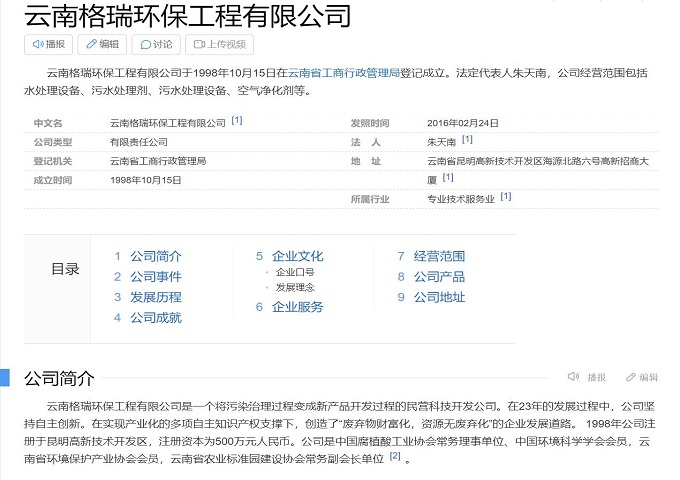Open the 讨论 discussion button

[x=156, y=45]
